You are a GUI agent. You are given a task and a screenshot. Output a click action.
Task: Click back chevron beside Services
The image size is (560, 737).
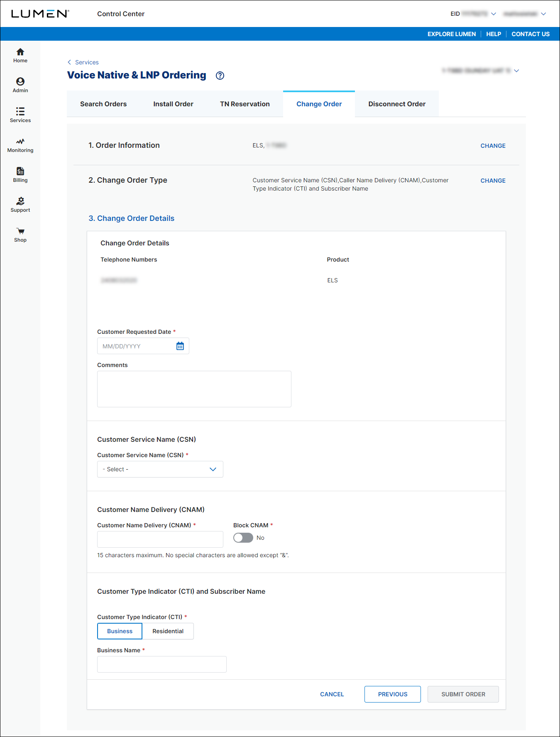[x=69, y=62]
